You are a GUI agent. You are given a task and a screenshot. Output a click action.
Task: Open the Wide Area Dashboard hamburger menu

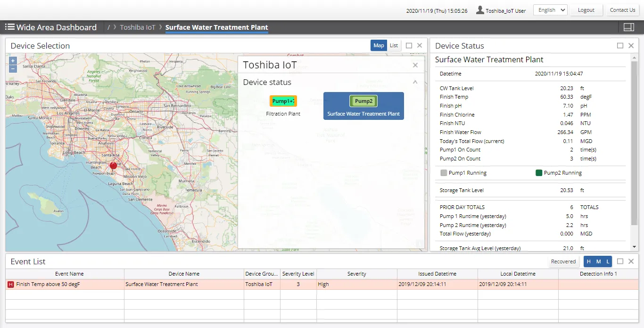pyautogui.click(x=10, y=27)
